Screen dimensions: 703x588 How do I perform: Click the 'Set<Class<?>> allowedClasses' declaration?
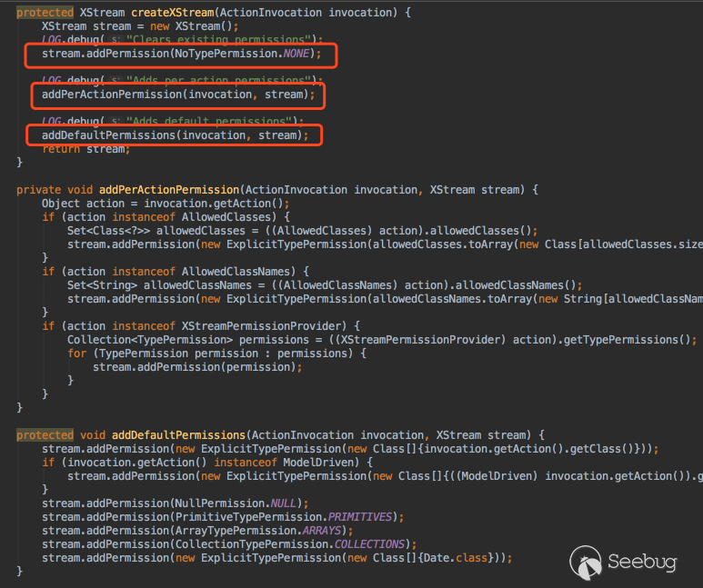[x=156, y=231]
